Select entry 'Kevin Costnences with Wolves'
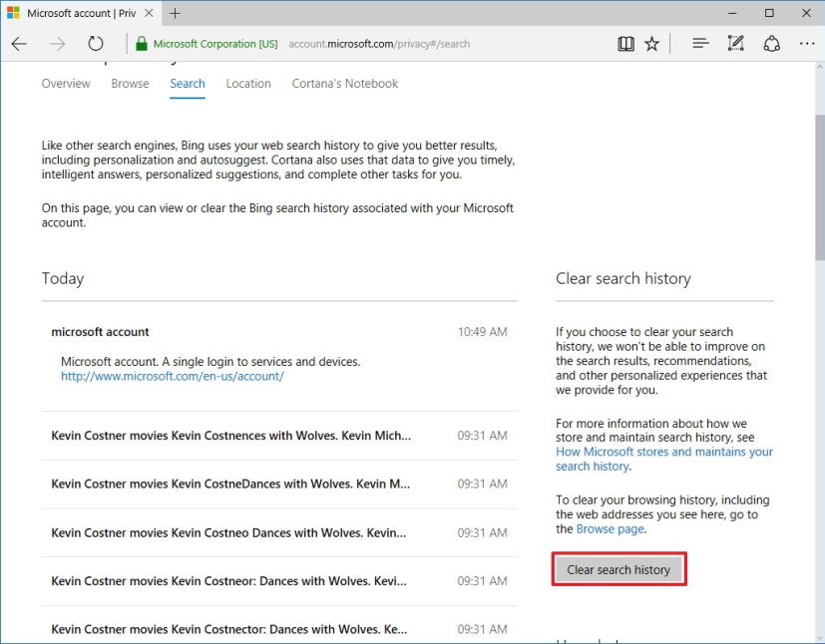Image resolution: width=825 pixels, height=644 pixels. coord(279,436)
